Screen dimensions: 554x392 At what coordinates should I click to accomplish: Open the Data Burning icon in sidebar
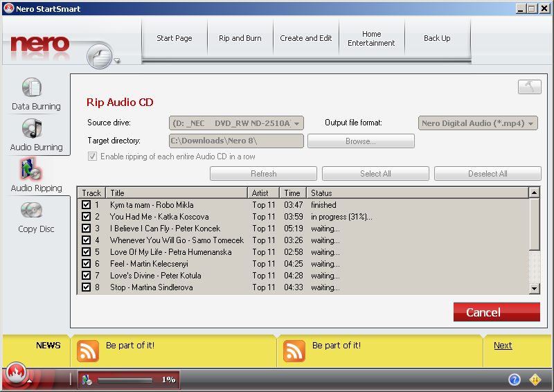pos(32,87)
